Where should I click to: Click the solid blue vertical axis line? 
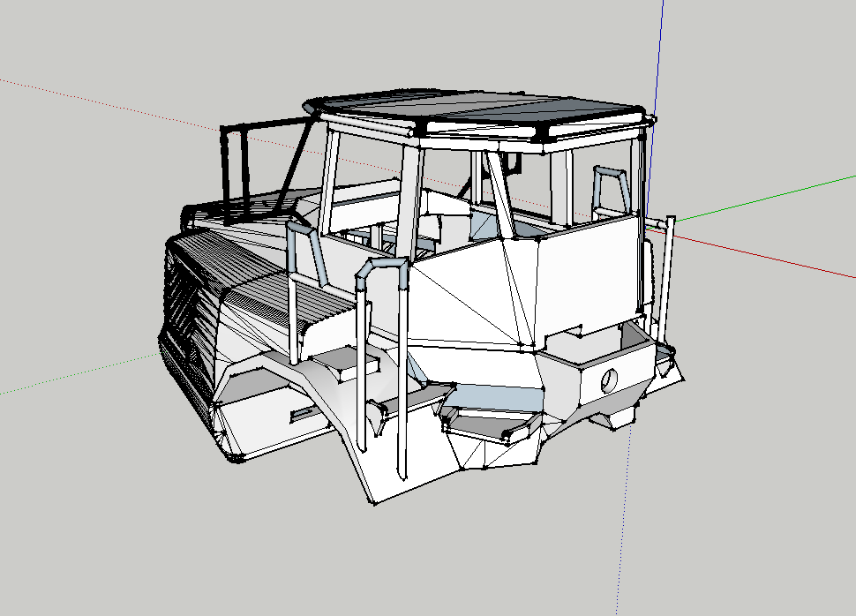coord(659,53)
